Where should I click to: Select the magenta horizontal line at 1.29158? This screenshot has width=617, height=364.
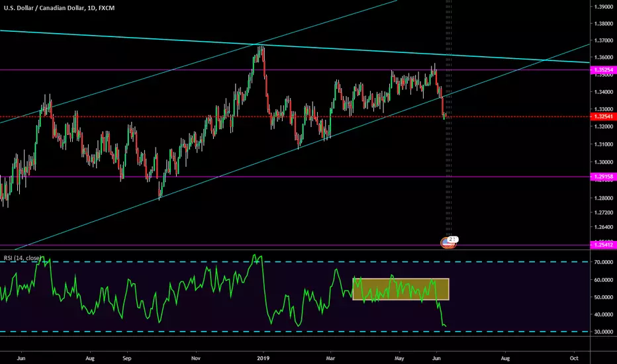point(295,177)
